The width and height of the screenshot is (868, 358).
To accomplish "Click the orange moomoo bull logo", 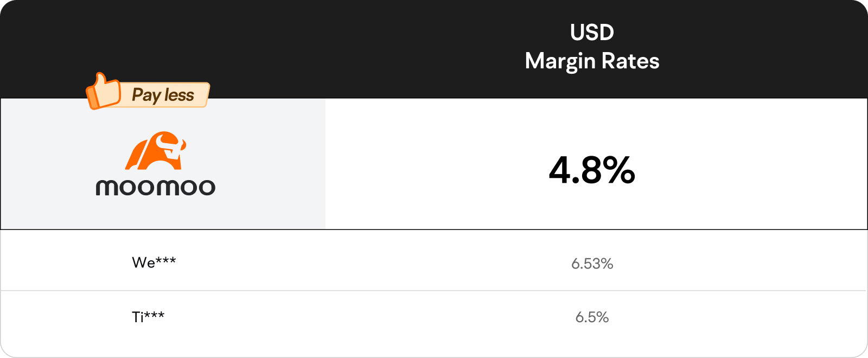I will pos(156,150).
